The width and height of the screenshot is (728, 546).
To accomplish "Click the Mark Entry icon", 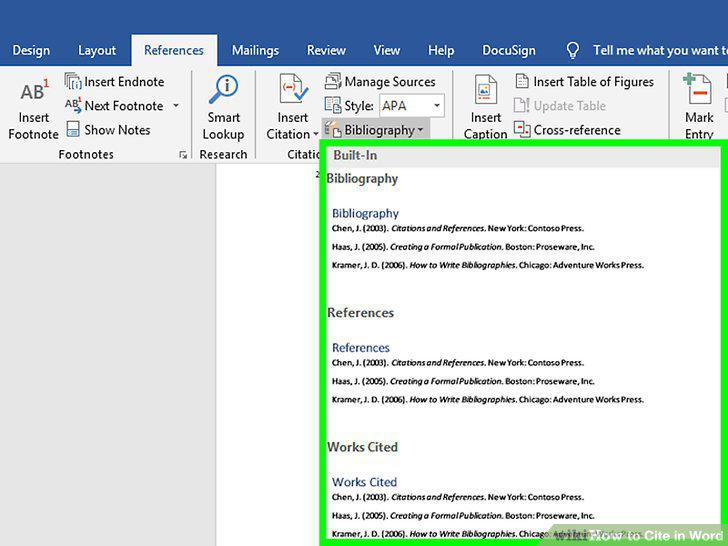I will 697,89.
